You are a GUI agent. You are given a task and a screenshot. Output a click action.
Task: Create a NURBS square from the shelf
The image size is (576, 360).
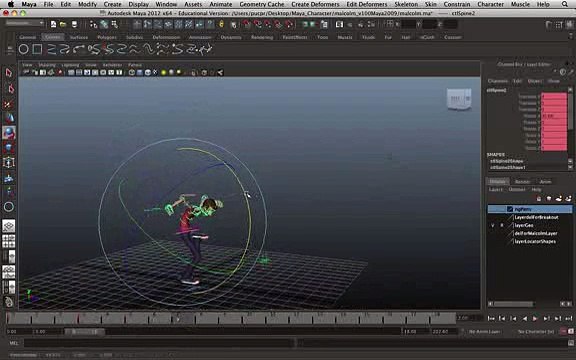pyautogui.click(x=37, y=49)
